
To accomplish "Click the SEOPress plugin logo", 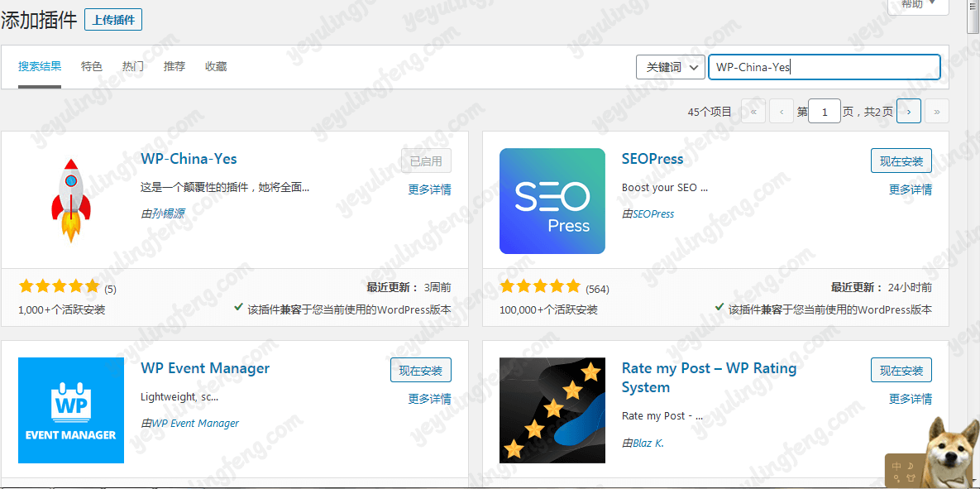I will [x=552, y=201].
